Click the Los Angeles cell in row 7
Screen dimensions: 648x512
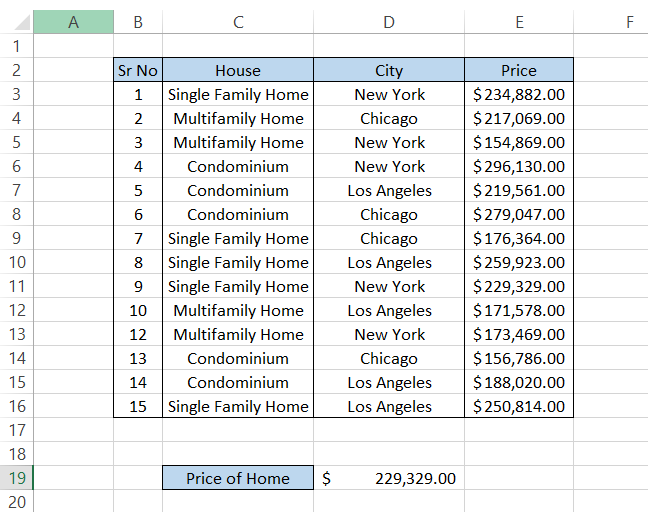(389, 190)
